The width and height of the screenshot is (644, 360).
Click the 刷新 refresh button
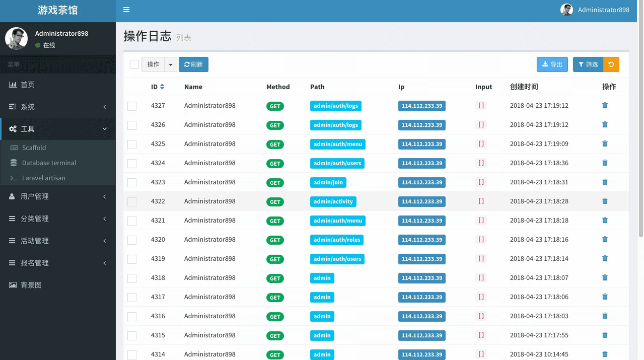193,64
